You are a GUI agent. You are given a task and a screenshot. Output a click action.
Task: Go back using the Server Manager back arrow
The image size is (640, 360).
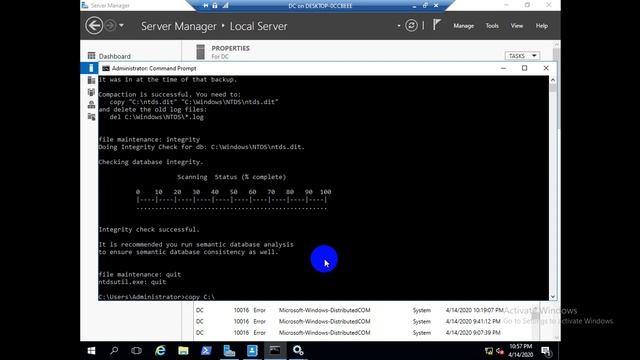[94, 25]
